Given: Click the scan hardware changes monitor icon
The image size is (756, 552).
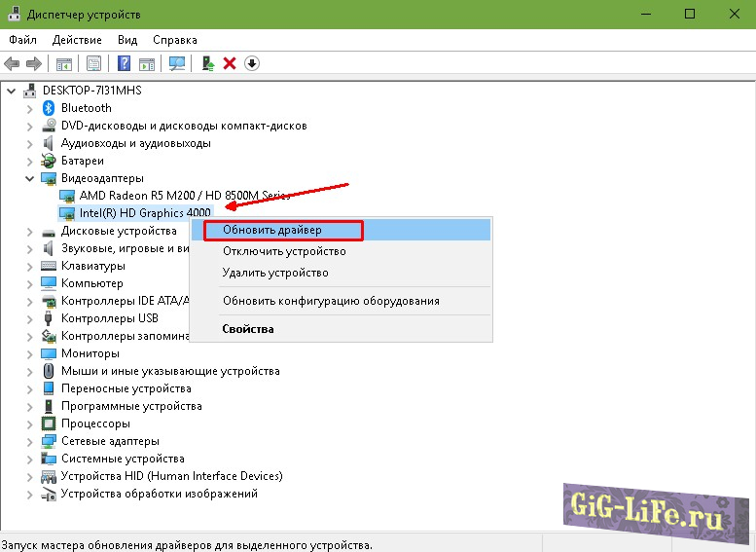Looking at the screenshot, I should pyautogui.click(x=177, y=63).
